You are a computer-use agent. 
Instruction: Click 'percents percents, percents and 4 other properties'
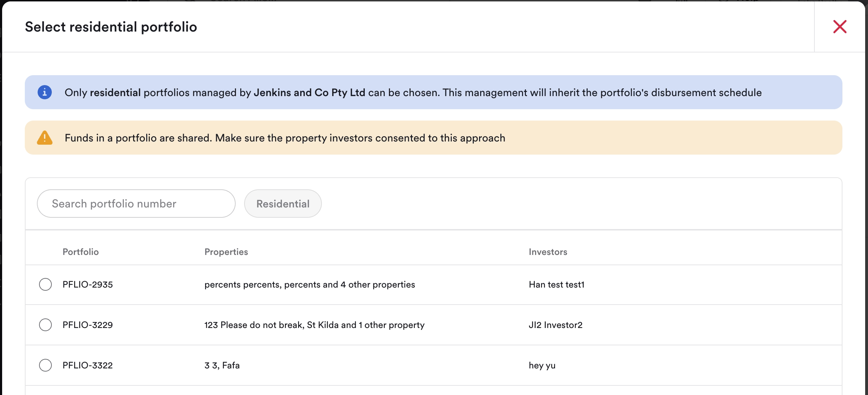310,284
